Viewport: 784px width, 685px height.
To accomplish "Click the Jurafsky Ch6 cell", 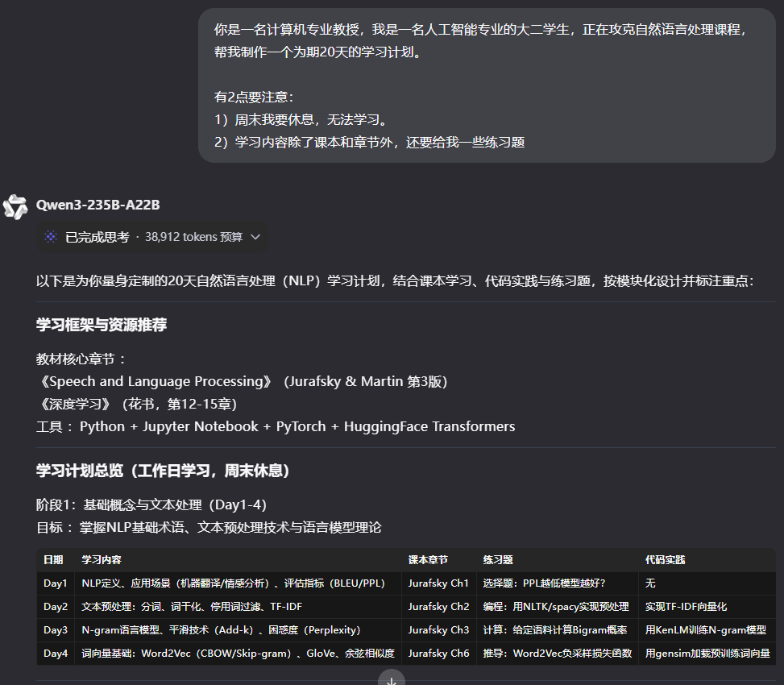I will point(438,654).
